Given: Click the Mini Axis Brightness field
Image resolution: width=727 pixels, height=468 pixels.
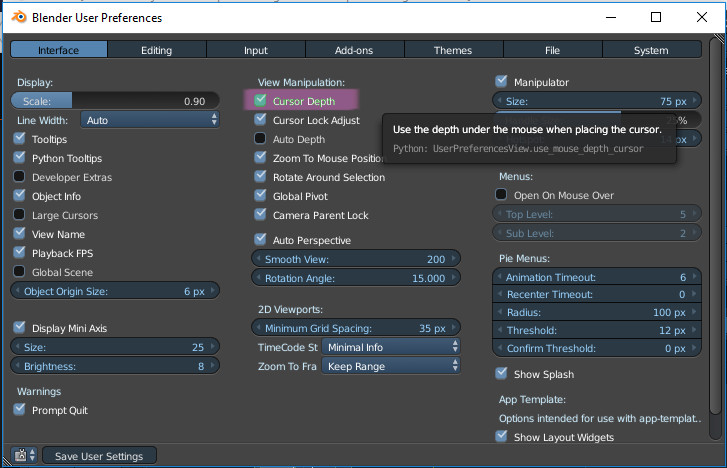Looking at the screenshot, I should pyautogui.click(x=115, y=366).
